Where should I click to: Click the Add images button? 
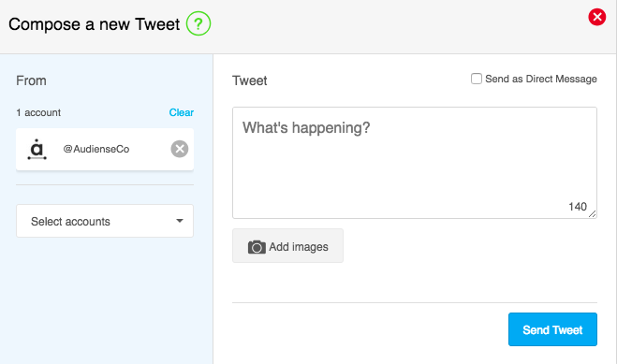pos(287,246)
